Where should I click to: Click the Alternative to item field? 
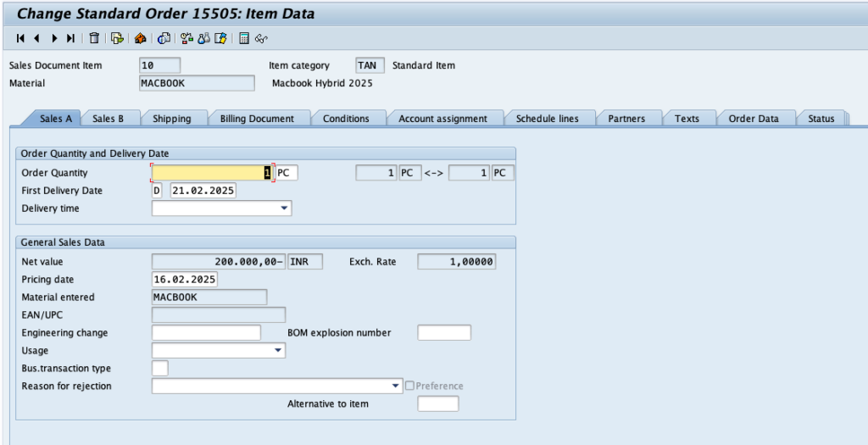click(x=438, y=403)
